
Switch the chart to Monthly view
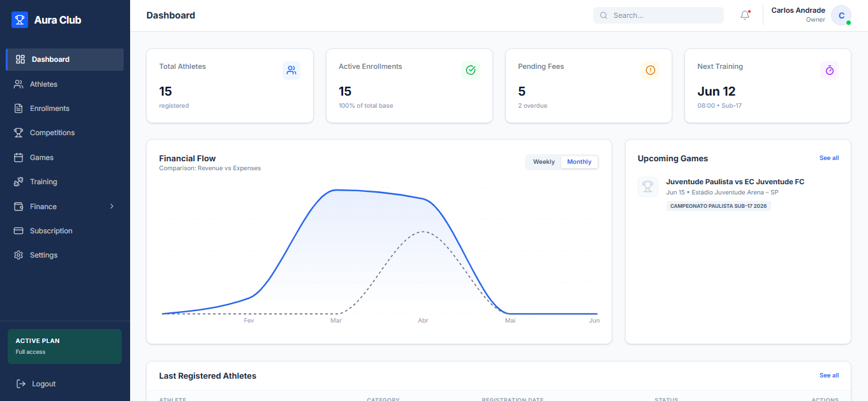(579, 162)
